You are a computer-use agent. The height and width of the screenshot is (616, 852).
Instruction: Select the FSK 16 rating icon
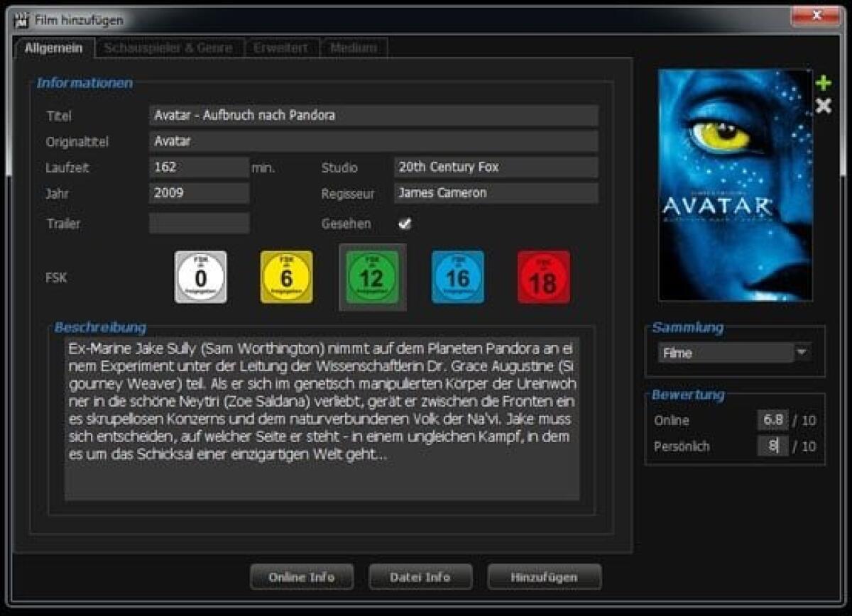click(458, 277)
